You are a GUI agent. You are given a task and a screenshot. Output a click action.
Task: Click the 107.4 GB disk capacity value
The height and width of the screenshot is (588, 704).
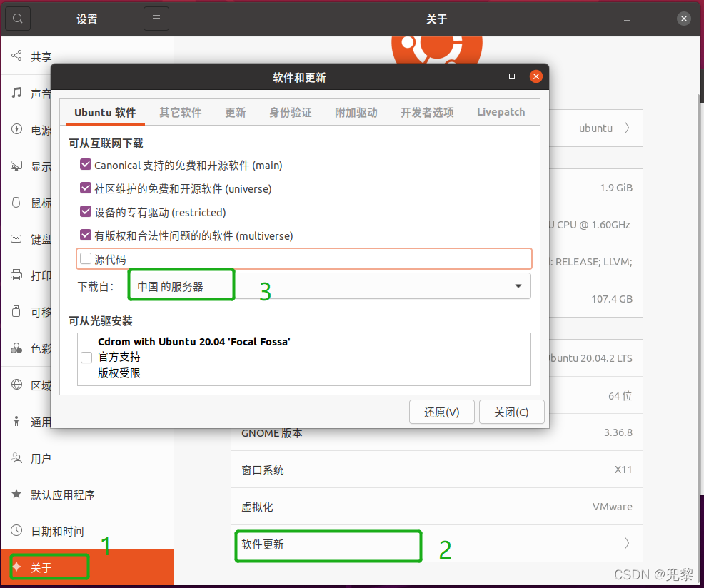[x=612, y=299]
